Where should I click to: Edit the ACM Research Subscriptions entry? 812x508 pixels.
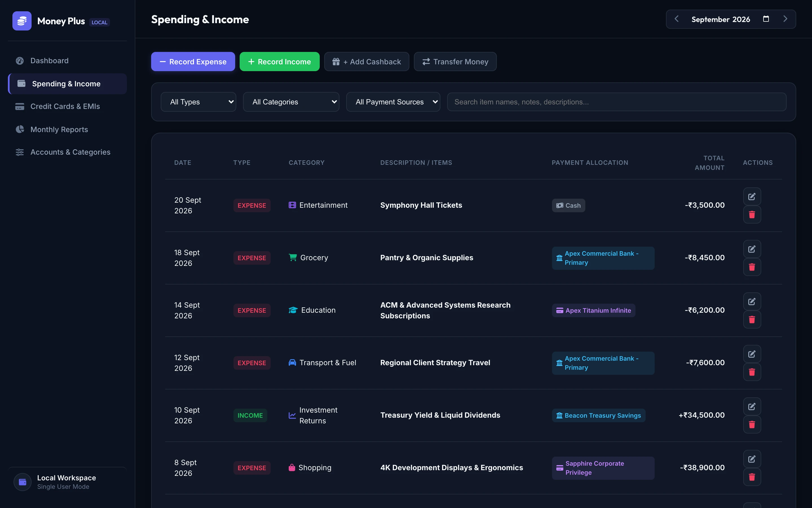click(752, 301)
